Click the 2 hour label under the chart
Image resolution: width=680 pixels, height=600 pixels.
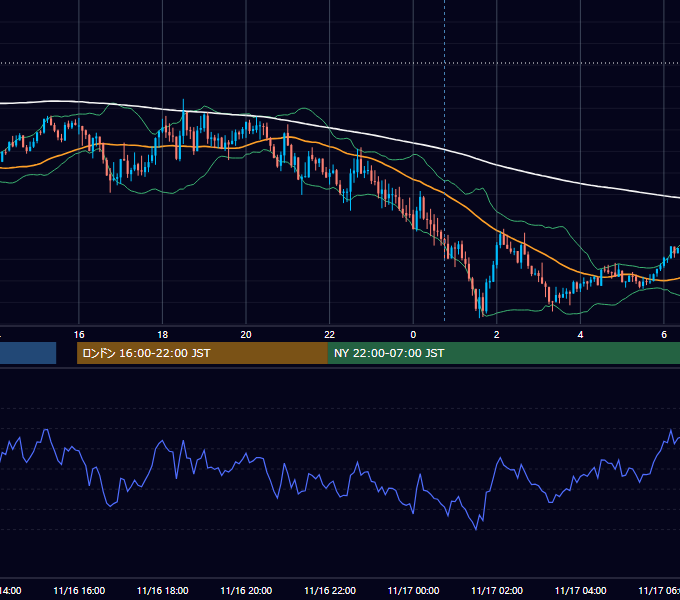pyautogui.click(x=497, y=335)
